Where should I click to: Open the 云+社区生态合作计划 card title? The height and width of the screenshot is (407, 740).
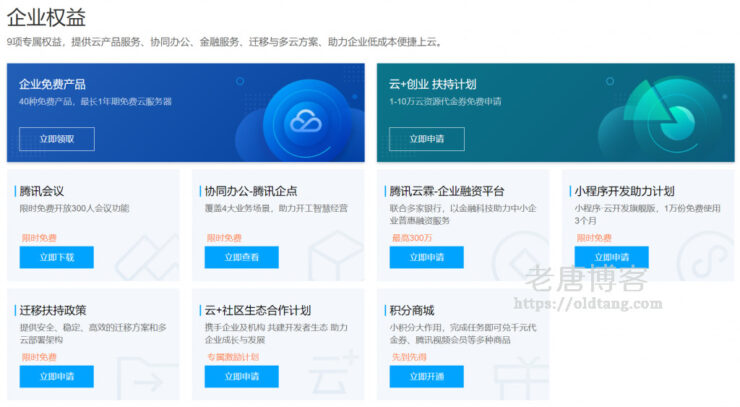click(x=258, y=310)
